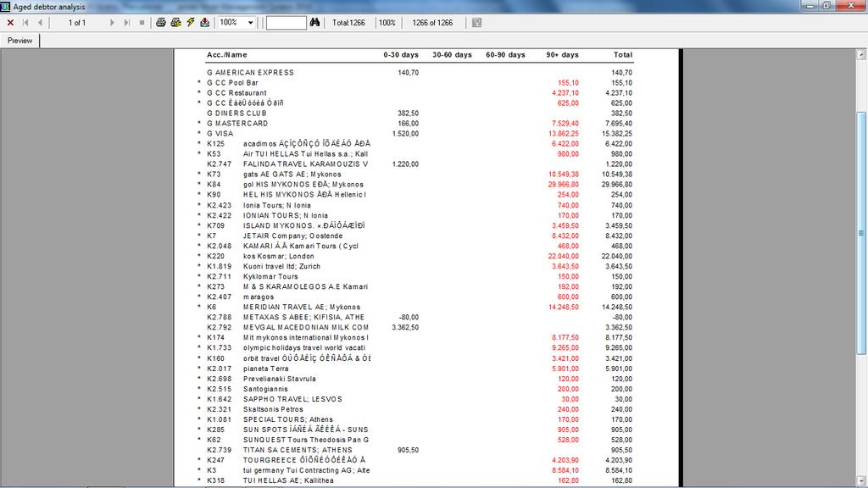Open printer setup from toolbar
868x488 pixels.
click(175, 23)
